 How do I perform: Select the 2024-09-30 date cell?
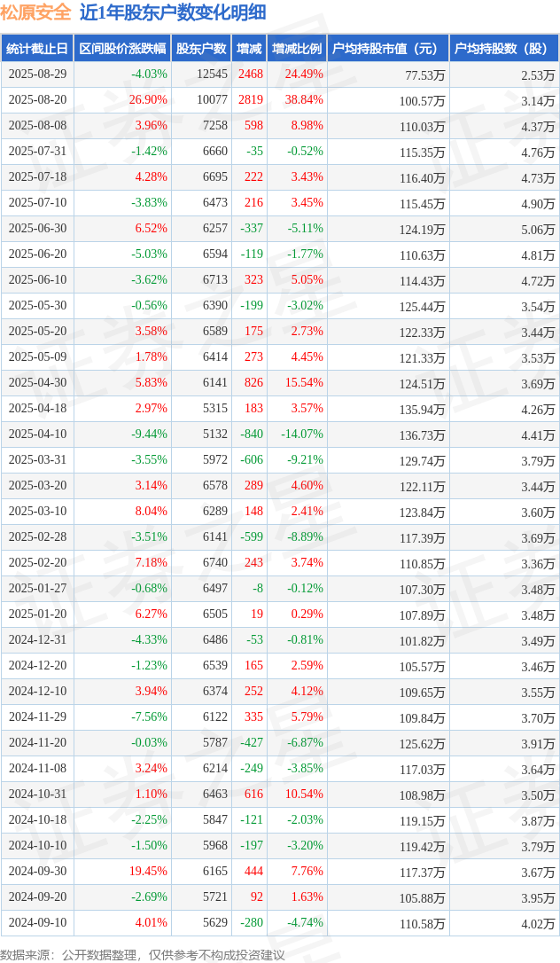tap(37, 871)
